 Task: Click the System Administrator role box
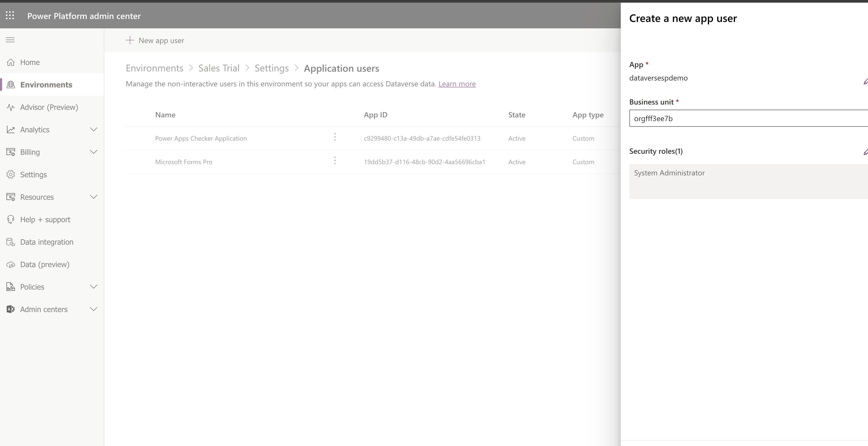(x=749, y=182)
